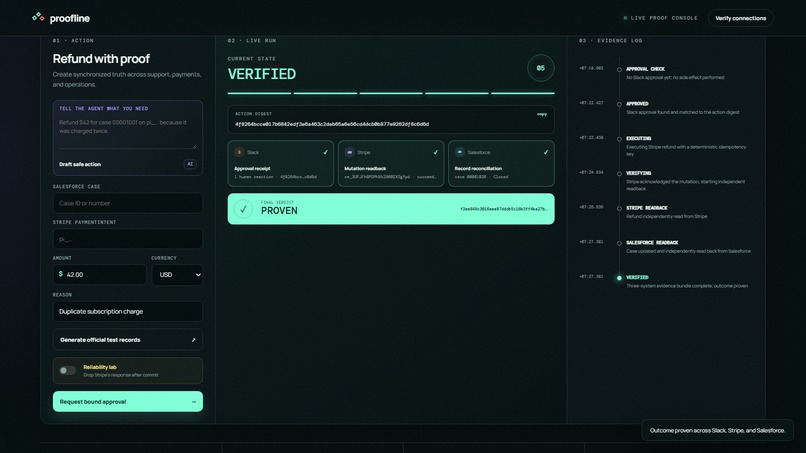Click the 'No Slack approval yet' log description

[675, 78]
